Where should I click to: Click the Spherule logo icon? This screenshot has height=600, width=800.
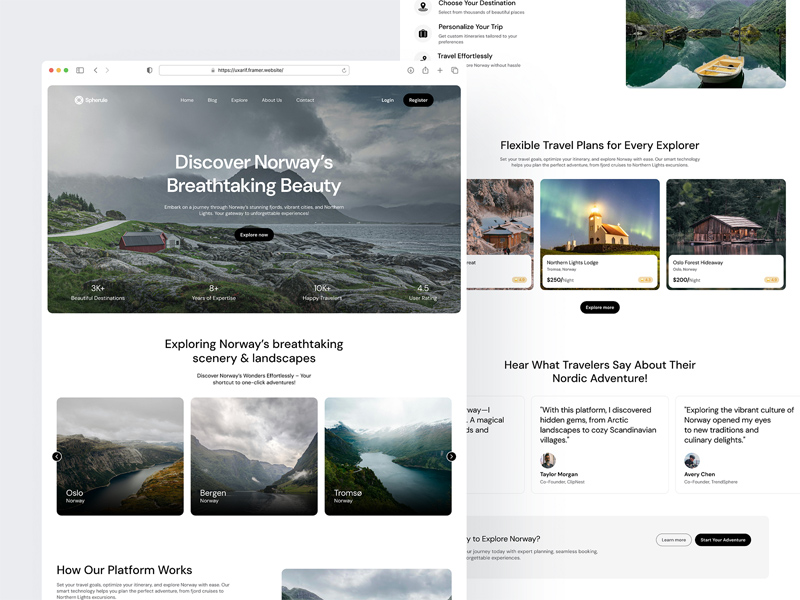(79, 100)
